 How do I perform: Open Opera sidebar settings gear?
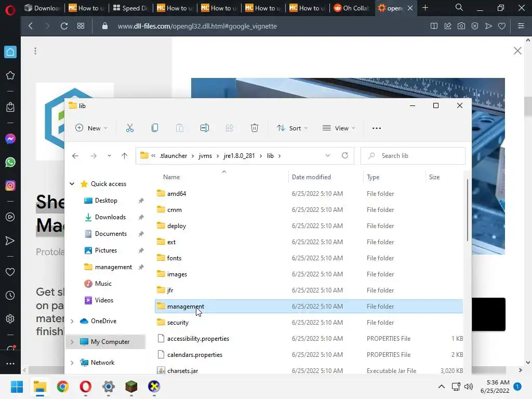pyautogui.click(x=10, y=319)
